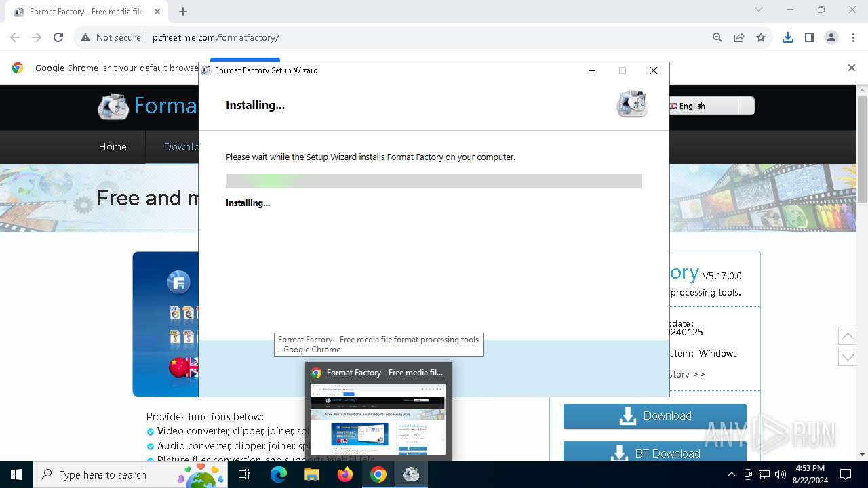The height and width of the screenshot is (488, 868).
Task: Click the Setup Wizard title bar icon
Action: click(x=206, y=70)
